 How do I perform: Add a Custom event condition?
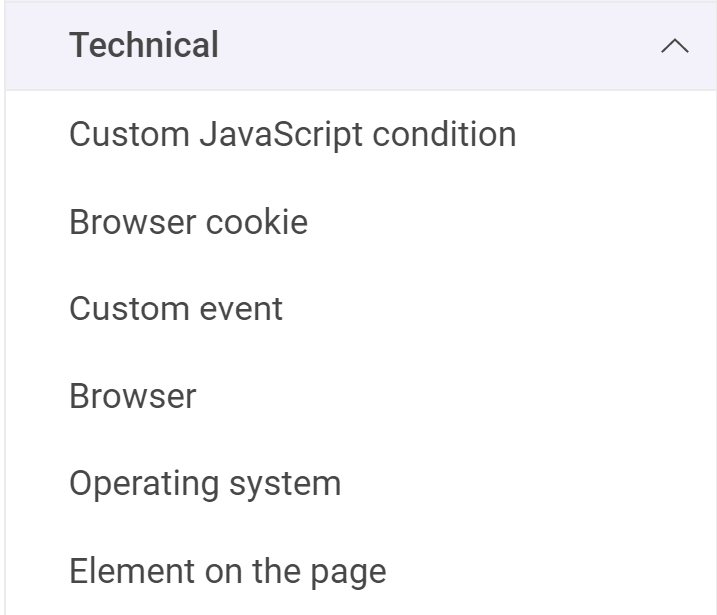176,309
